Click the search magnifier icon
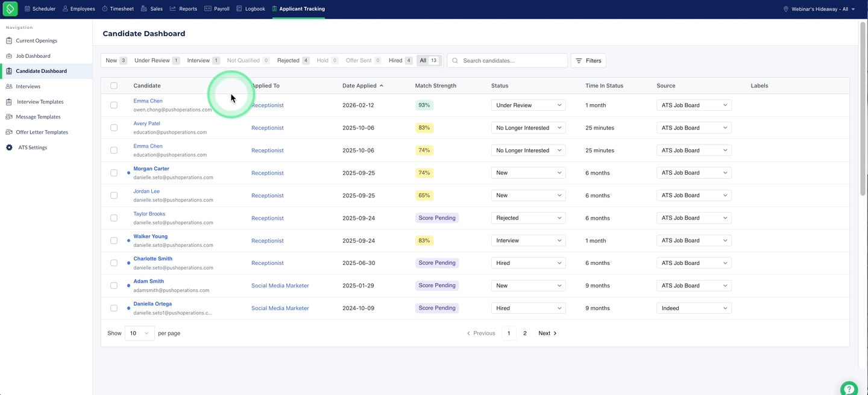 coord(455,61)
